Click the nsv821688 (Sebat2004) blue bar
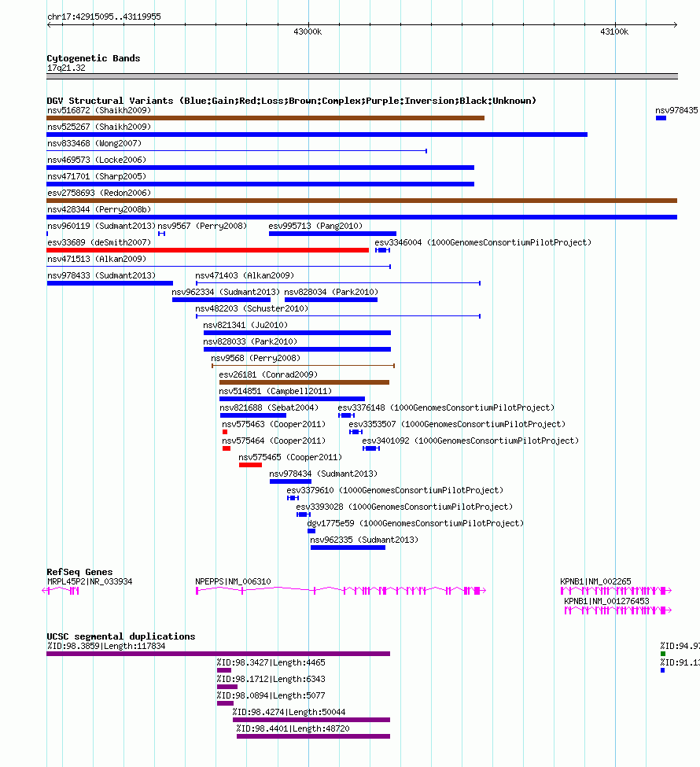This screenshot has height=767, width=700. pyautogui.click(x=253, y=415)
